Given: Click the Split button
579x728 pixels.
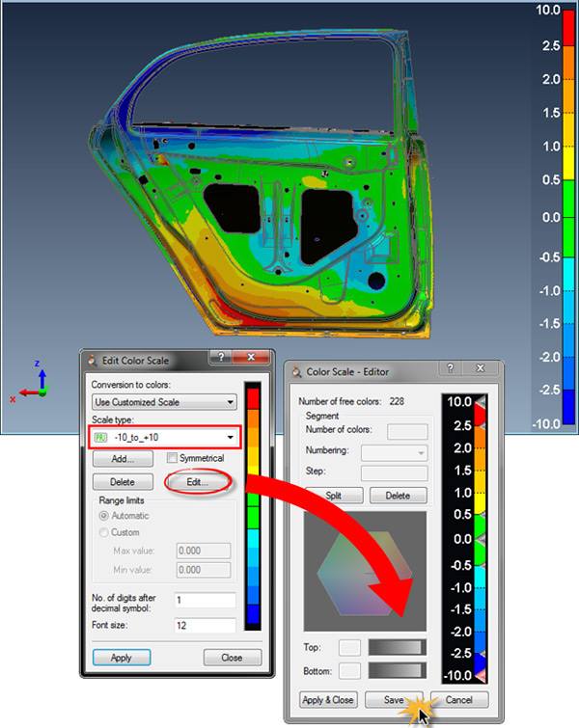Looking at the screenshot, I should 334,496.
